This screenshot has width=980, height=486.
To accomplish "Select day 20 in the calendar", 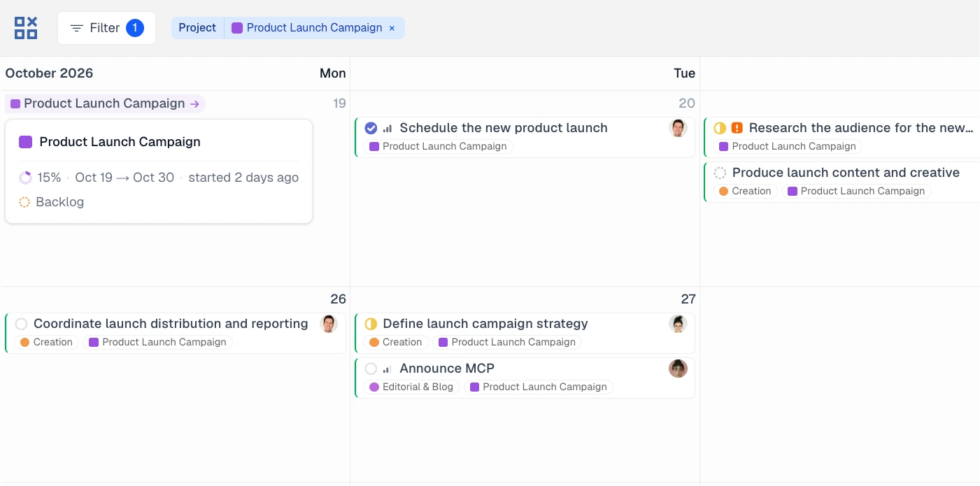I will [x=687, y=103].
